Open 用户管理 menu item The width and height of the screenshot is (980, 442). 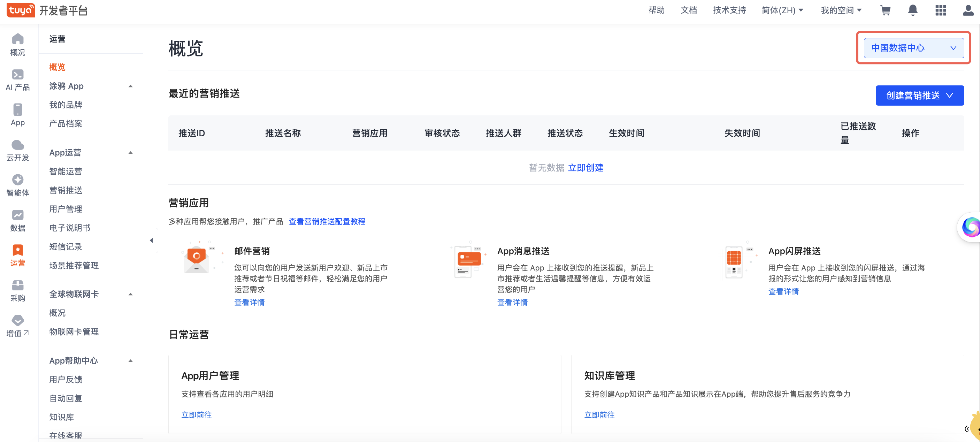(x=66, y=209)
